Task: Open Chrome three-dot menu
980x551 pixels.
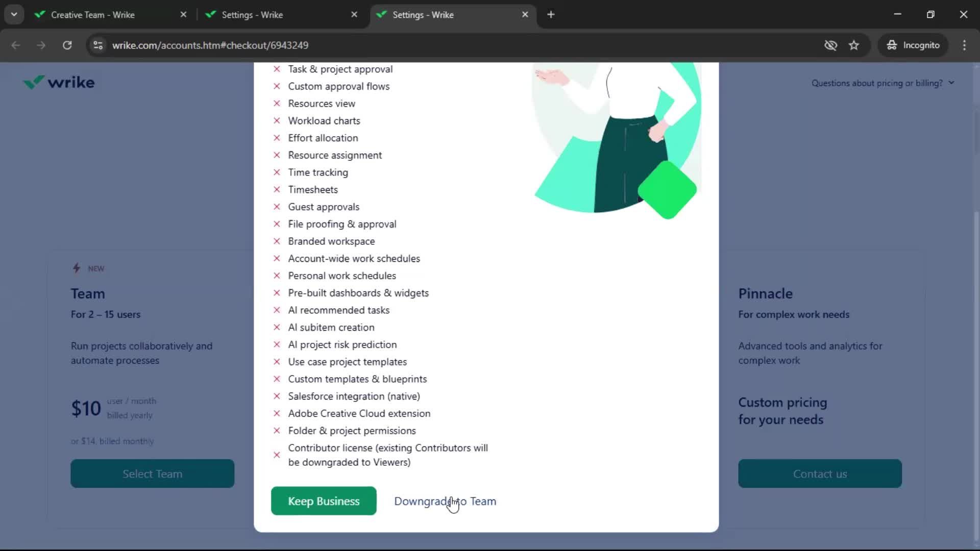Action: click(964, 45)
